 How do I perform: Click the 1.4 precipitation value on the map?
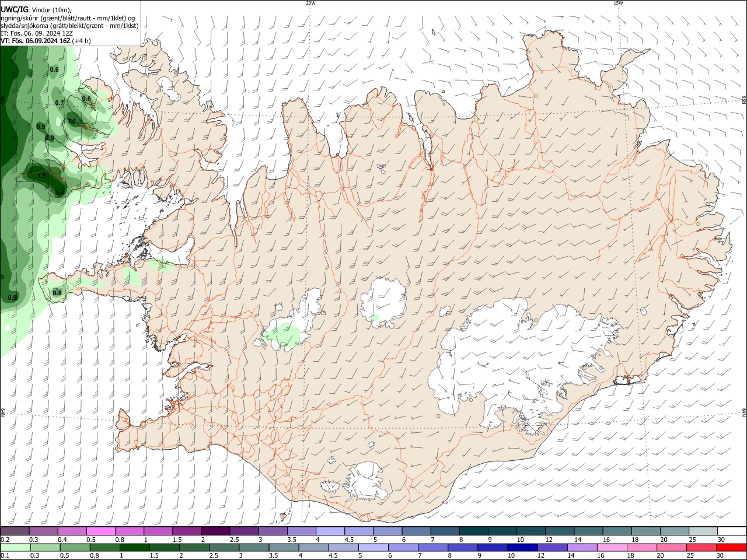60,192
